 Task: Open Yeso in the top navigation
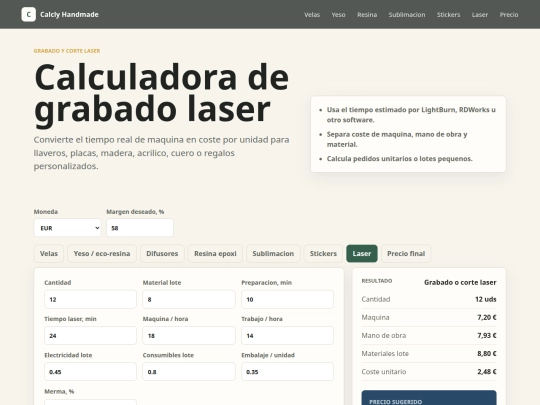[x=338, y=15]
